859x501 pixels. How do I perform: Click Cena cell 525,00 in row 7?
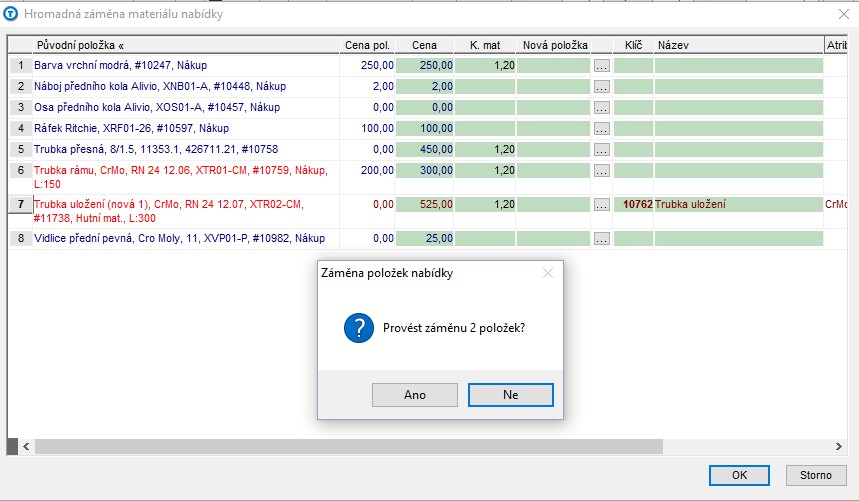point(425,204)
